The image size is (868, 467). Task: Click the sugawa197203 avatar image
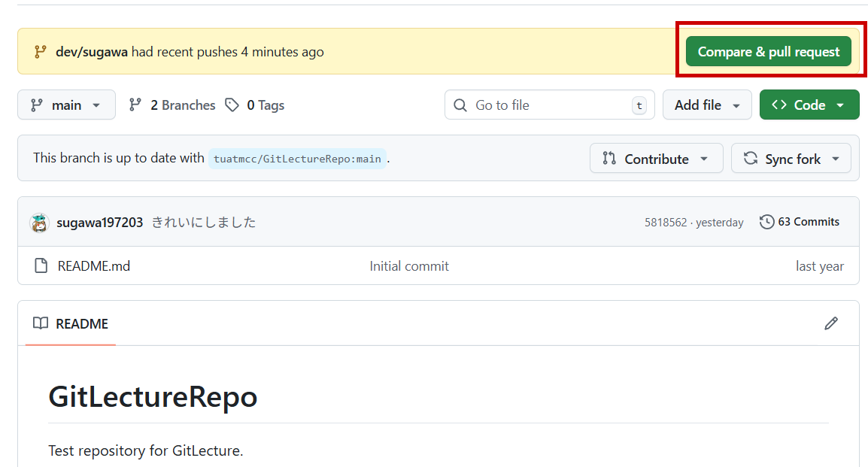(39, 223)
